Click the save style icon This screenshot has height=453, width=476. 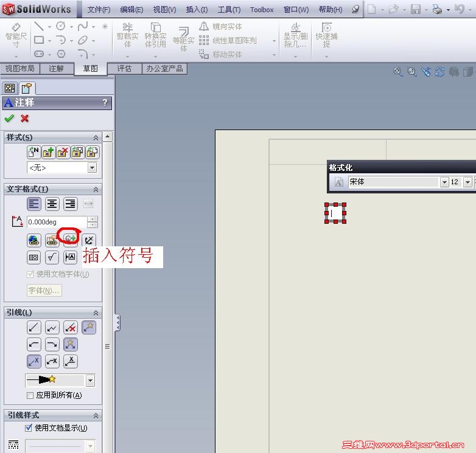coord(78,152)
